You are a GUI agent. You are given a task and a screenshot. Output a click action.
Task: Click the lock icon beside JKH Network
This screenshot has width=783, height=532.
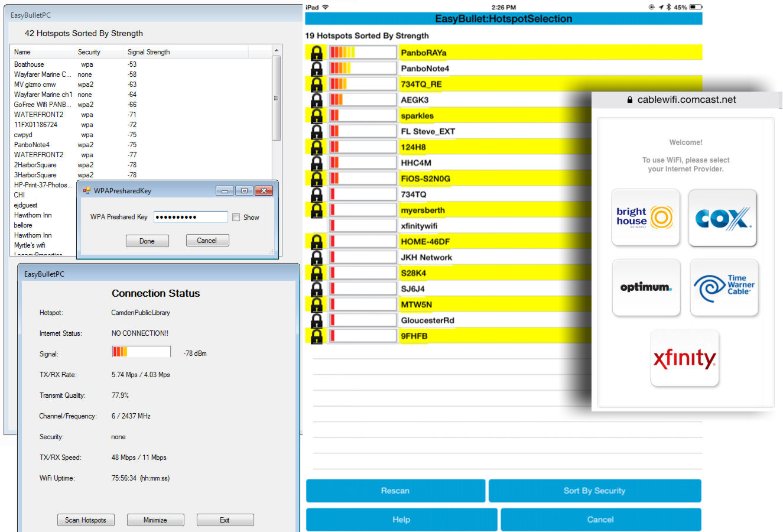[317, 257]
